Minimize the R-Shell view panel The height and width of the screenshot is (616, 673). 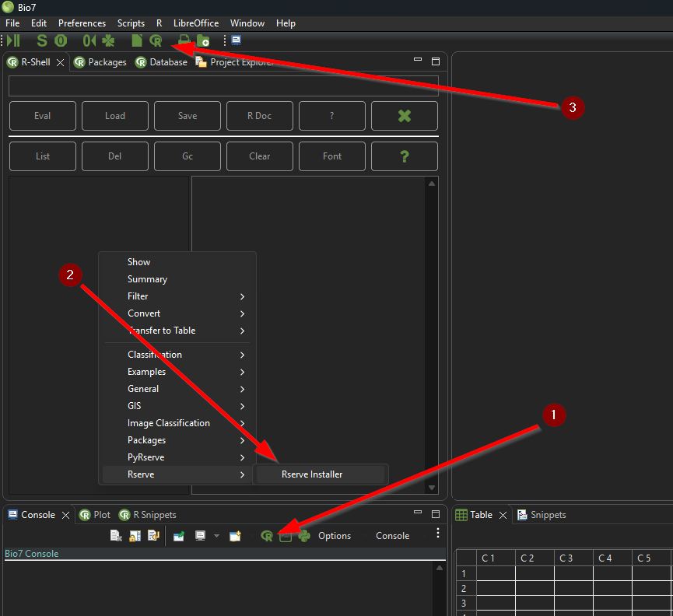418,60
